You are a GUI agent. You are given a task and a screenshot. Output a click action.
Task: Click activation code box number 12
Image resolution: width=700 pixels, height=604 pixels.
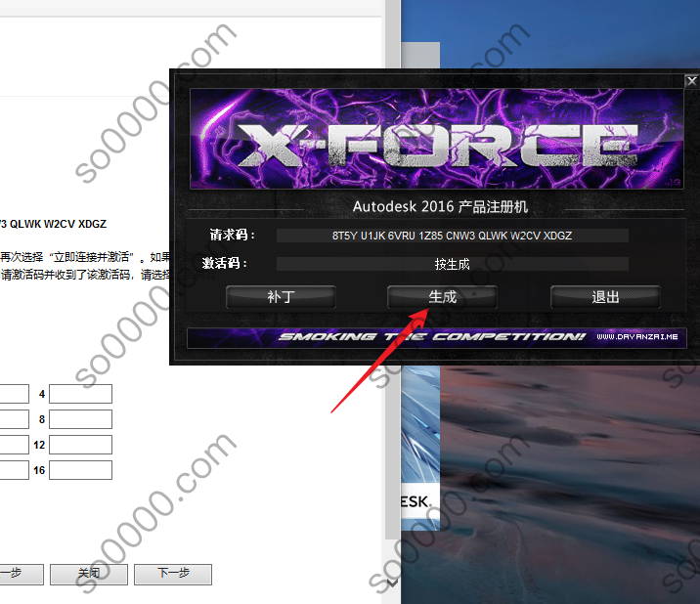point(80,445)
